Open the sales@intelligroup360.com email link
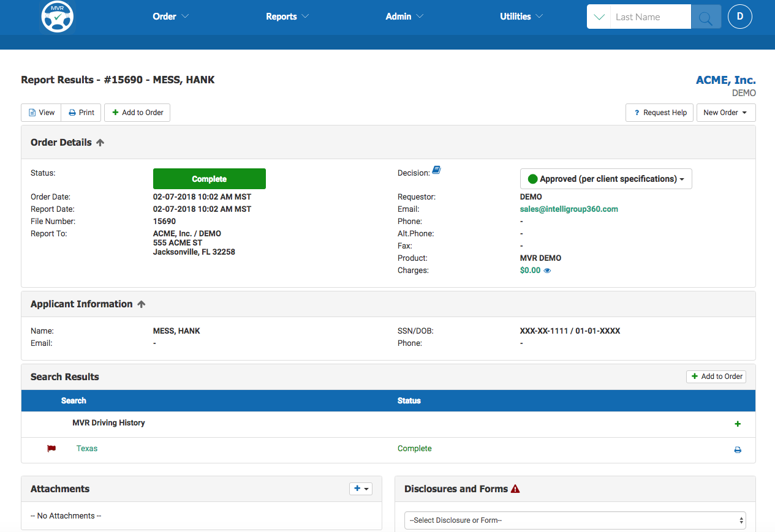Image resolution: width=775 pixels, height=532 pixels. pyautogui.click(x=569, y=209)
